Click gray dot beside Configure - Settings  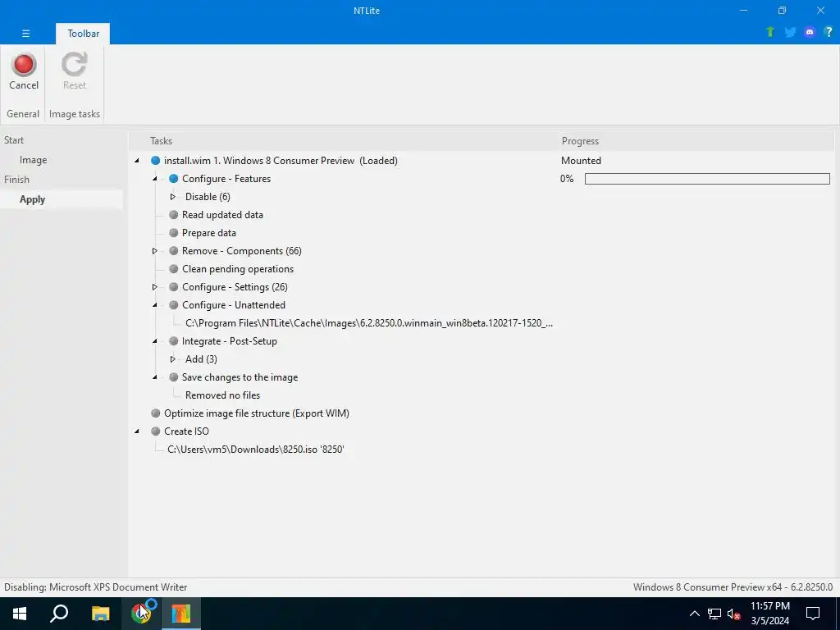[174, 287]
